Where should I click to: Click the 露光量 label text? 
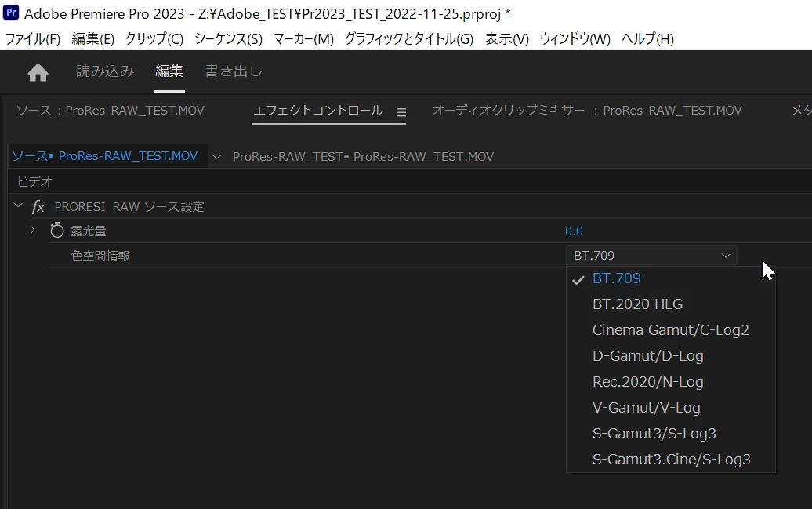pos(89,231)
